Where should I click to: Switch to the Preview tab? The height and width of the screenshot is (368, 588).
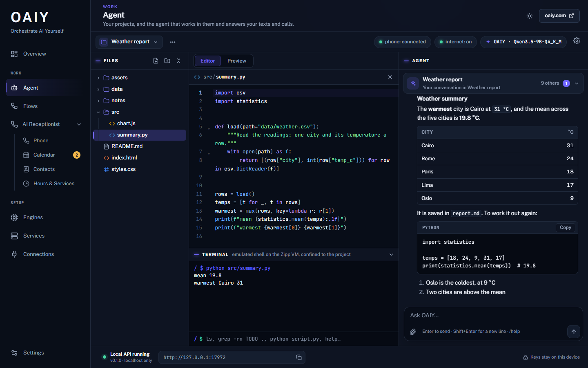click(237, 61)
